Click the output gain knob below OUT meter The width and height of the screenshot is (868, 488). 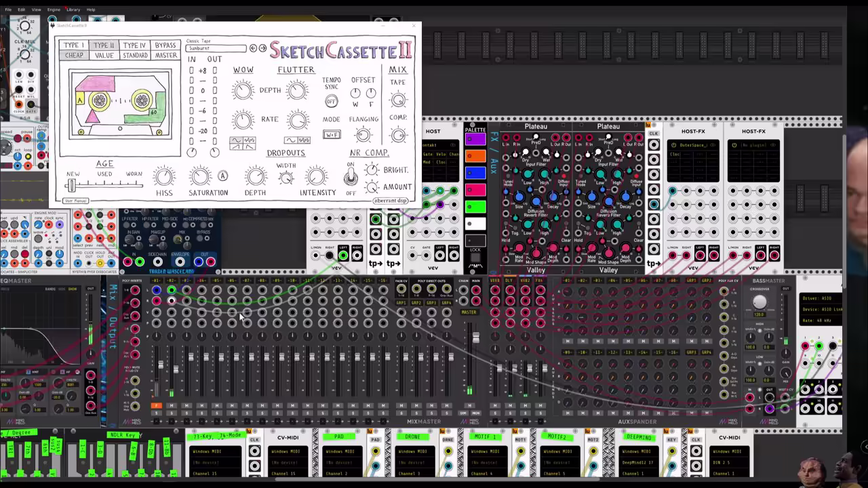tap(214, 152)
